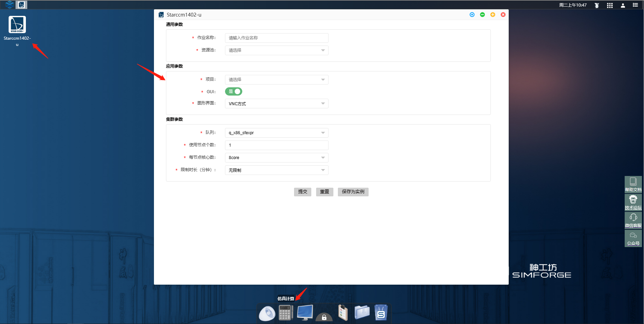Viewport: 644px width, 324px height.
Task: Open 微信客服 WeChat support side button
Action: pyautogui.click(x=633, y=220)
